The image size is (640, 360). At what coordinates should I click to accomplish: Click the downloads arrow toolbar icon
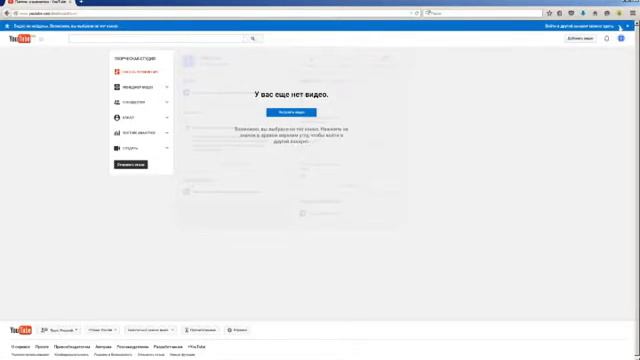pyautogui.click(x=583, y=13)
